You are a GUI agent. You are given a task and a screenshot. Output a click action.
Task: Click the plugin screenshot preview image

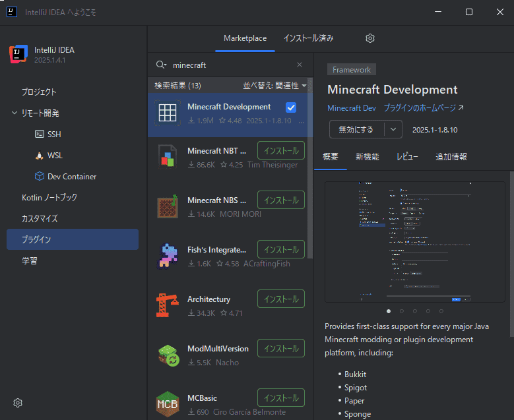click(x=414, y=241)
